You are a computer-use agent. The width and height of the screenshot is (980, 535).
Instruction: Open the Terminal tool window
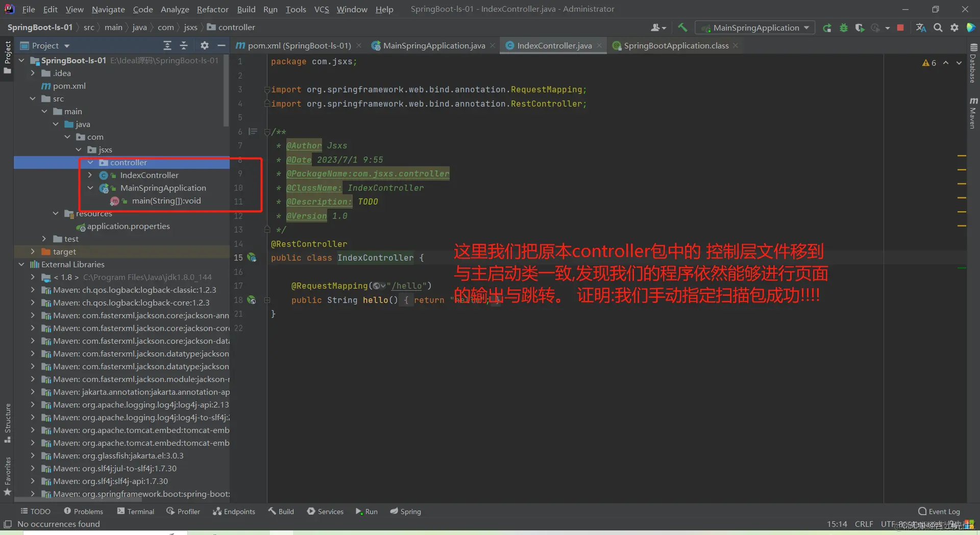135,511
